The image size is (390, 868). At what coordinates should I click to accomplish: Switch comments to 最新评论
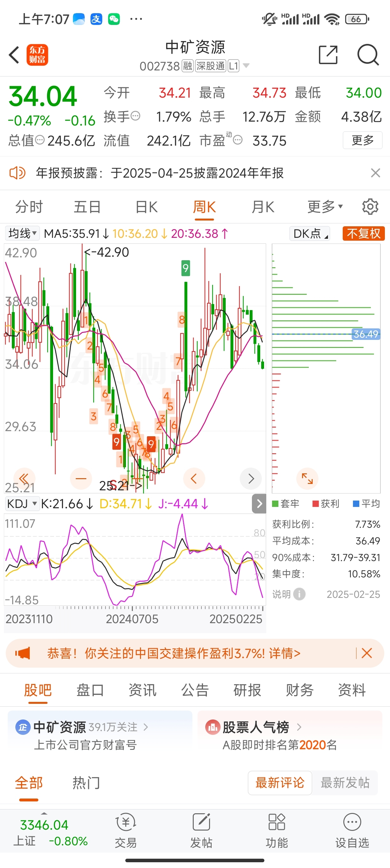click(280, 783)
